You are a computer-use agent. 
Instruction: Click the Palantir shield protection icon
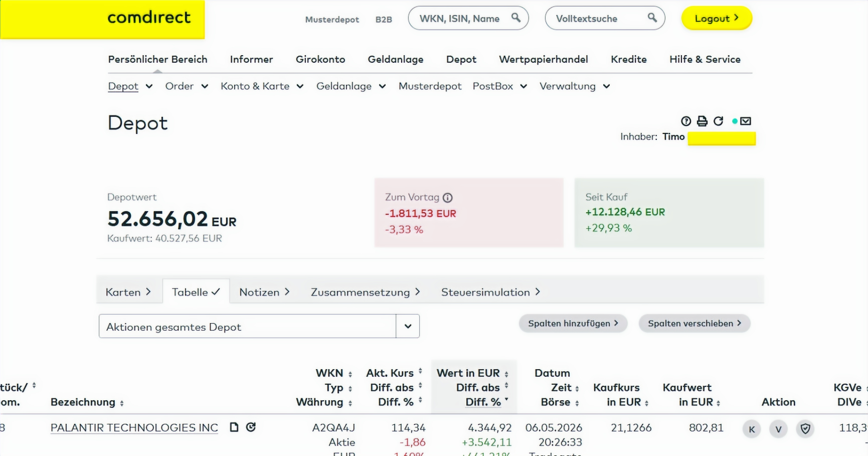[805, 429]
